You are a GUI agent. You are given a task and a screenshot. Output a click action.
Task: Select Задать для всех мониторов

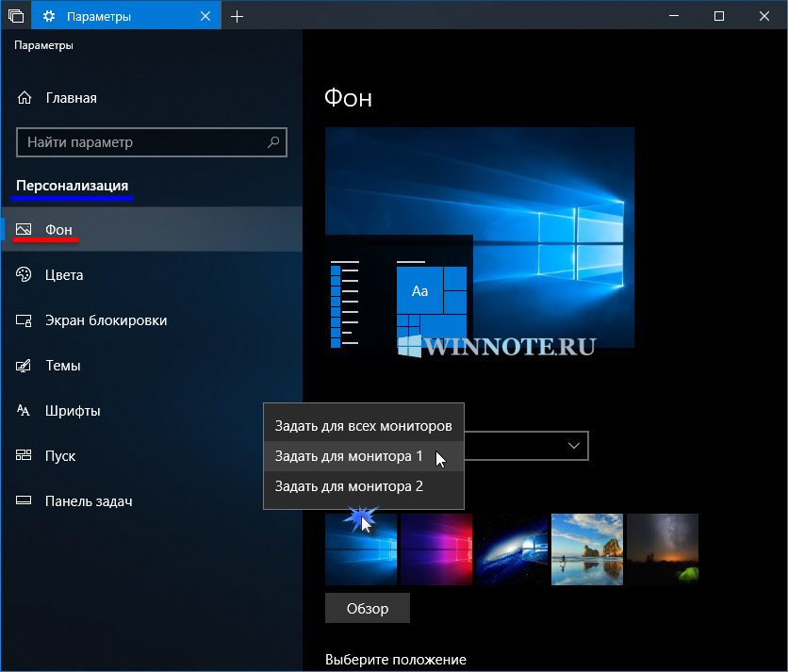click(x=363, y=426)
